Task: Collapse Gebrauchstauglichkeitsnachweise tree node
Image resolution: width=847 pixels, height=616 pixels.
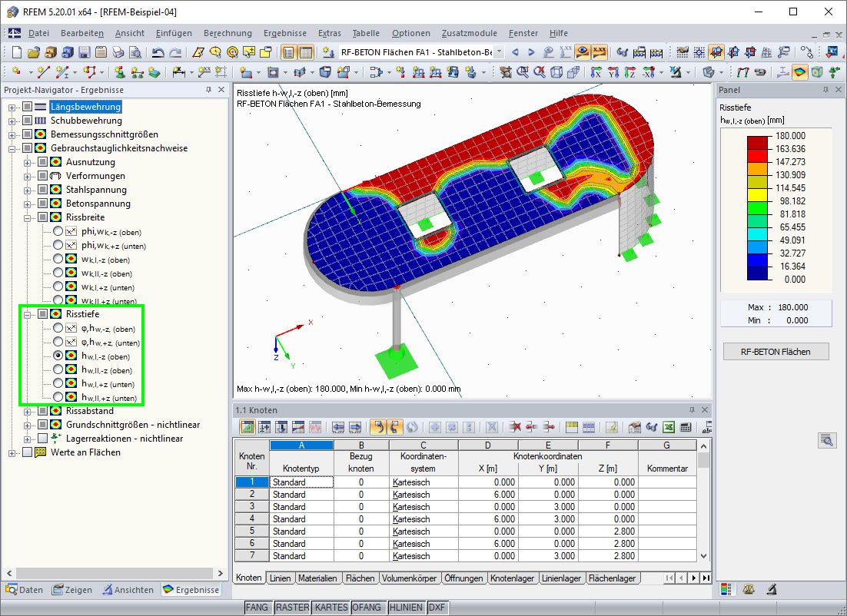Action: click(x=12, y=148)
